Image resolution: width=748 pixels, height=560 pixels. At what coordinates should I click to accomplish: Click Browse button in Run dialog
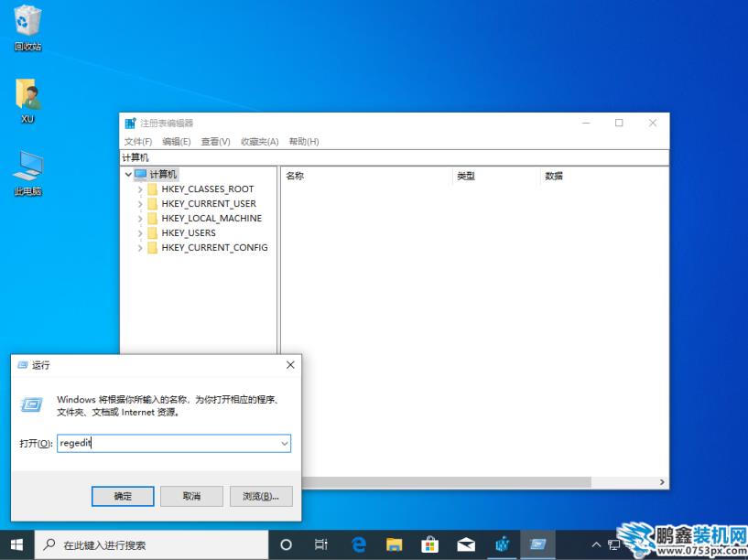[261, 496]
